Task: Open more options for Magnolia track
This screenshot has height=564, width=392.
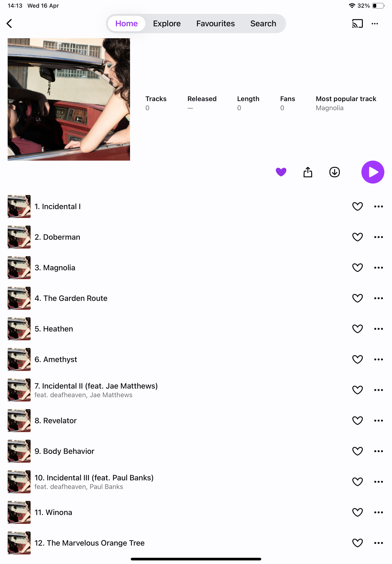Action: [x=378, y=267]
